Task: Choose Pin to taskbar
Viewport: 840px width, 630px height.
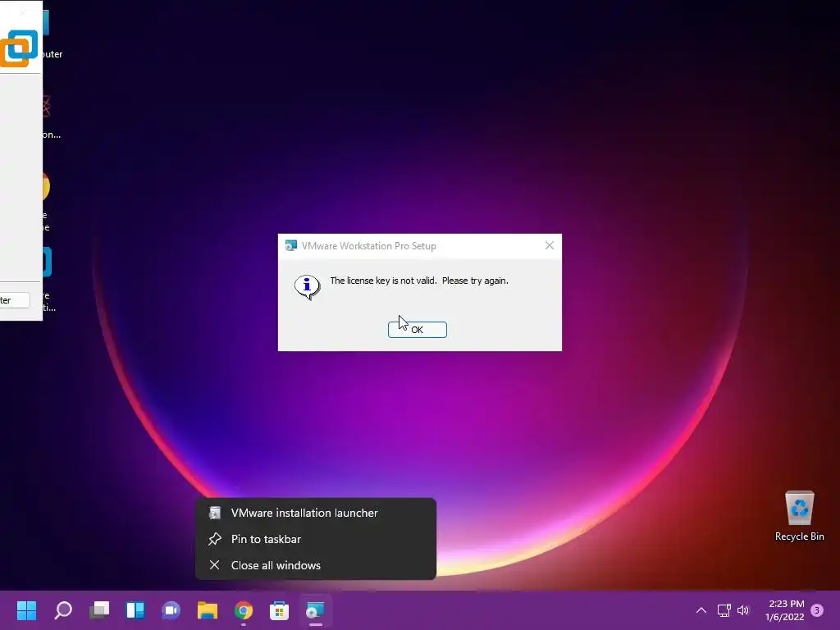Action: click(316, 539)
